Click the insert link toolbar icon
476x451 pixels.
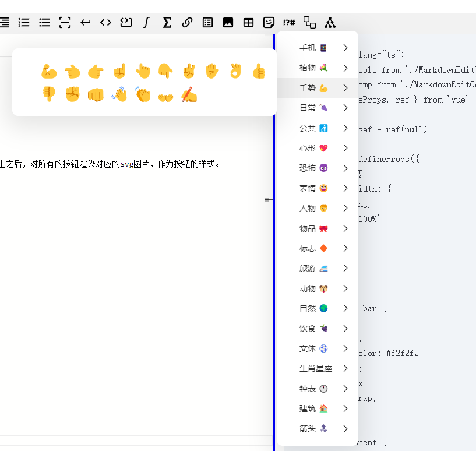point(187,23)
